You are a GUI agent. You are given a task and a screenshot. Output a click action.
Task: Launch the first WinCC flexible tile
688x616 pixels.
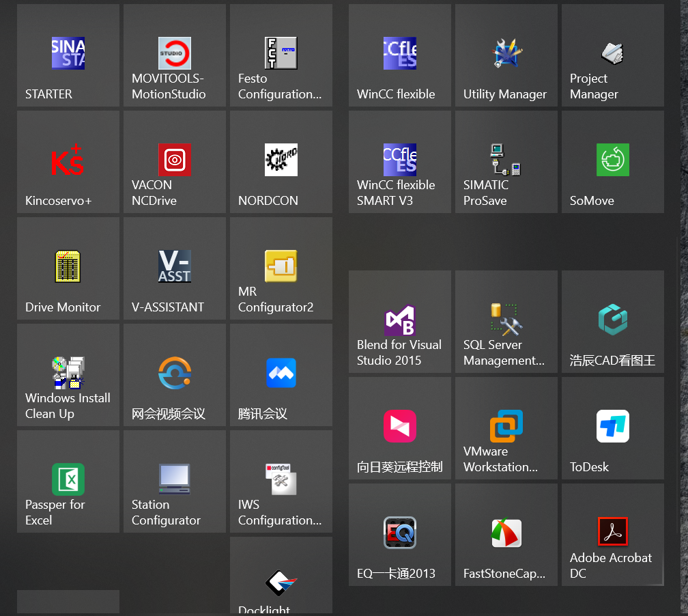coord(400,55)
